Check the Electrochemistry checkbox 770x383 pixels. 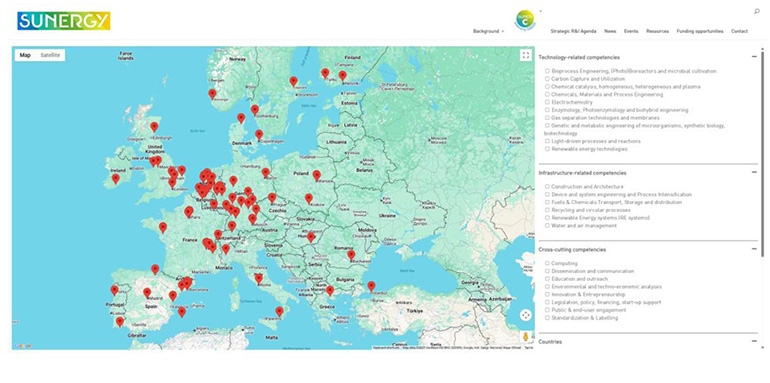tap(547, 102)
